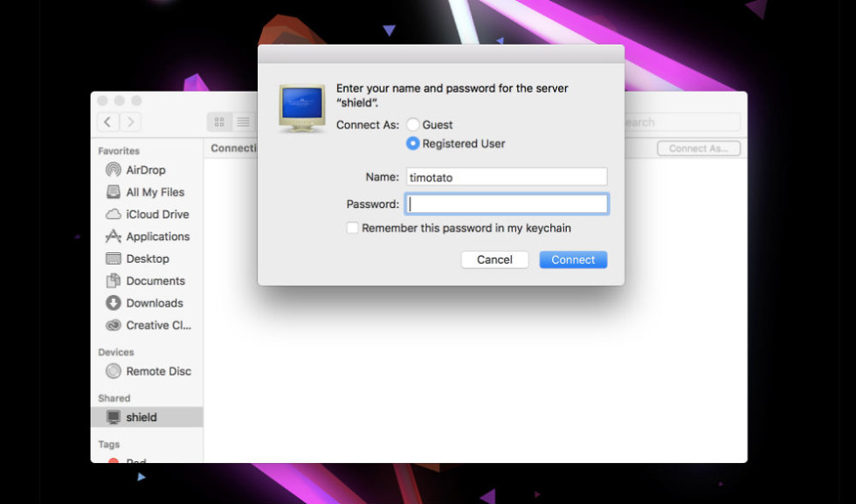Go forward with Finder's forward arrow
The image size is (856, 504).
(130, 121)
